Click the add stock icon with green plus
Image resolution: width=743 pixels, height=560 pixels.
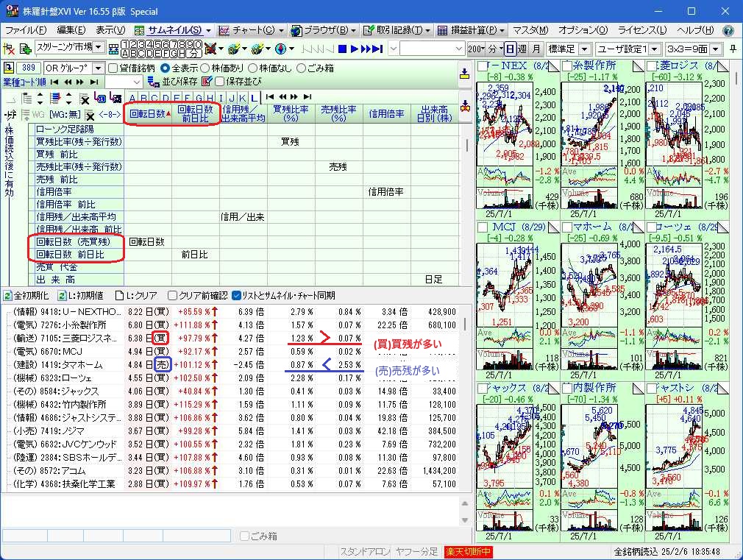point(25,49)
